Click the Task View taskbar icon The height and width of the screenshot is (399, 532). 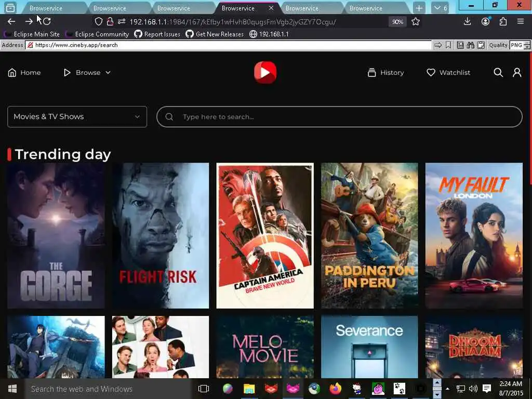(204, 389)
